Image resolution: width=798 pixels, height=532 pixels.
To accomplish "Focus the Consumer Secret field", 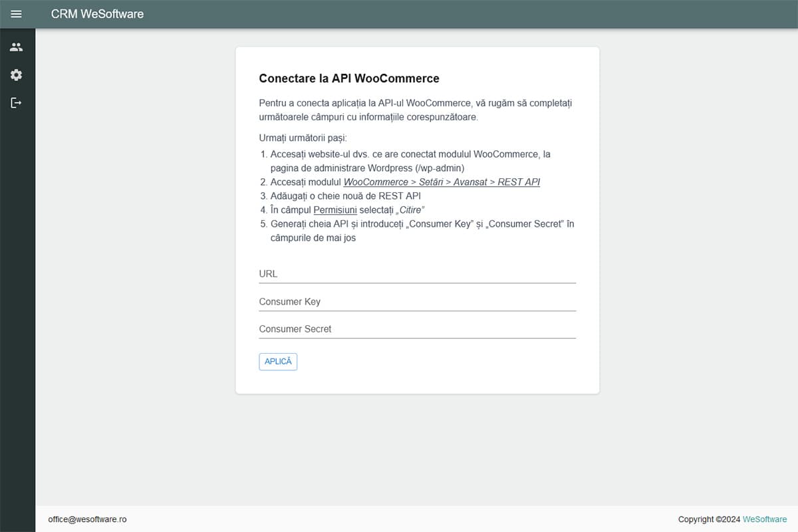I will [417, 329].
